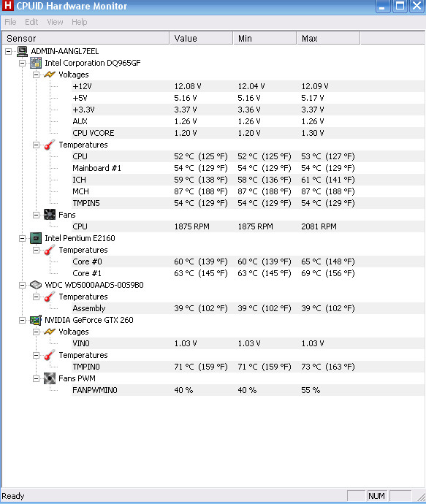Select the MCH temperature row
Image resolution: width=426 pixels, height=504 pixels.
point(248,191)
